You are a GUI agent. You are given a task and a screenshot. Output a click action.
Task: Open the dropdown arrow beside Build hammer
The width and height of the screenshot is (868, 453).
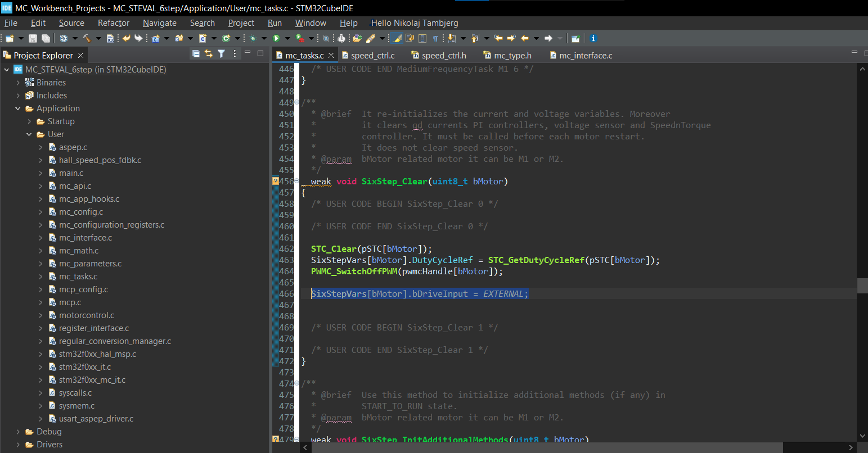click(x=98, y=38)
